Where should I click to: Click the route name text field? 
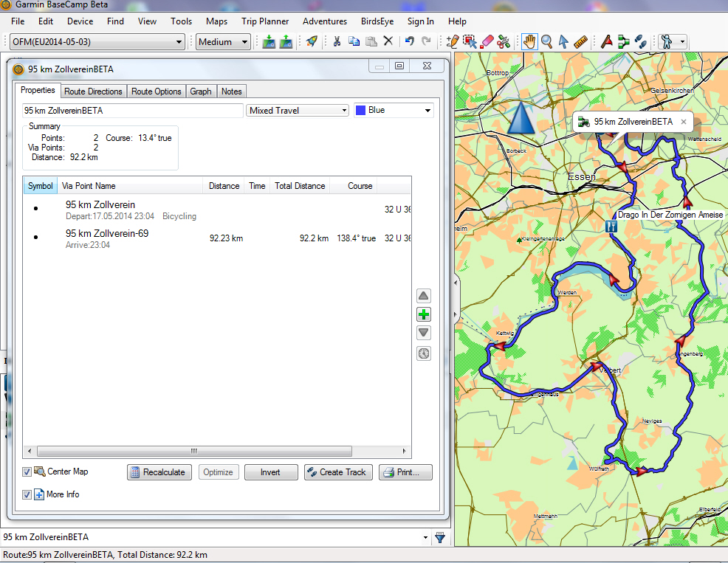click(x=132, y=111)
